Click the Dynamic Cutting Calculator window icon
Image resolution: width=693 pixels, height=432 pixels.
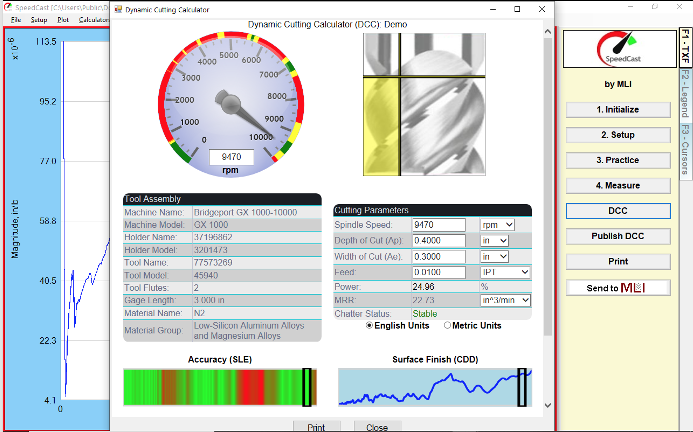coord(118,9)
